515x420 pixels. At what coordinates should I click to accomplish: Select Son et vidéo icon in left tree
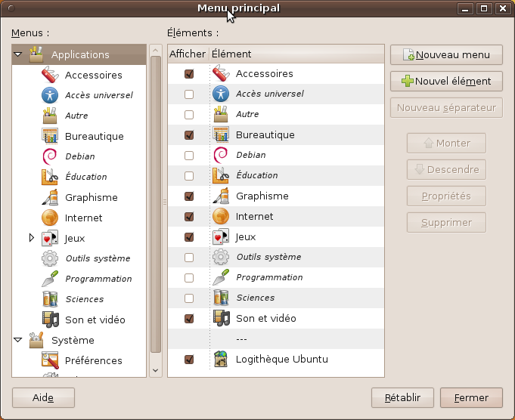pyautogui.click(x=50, y=320)
